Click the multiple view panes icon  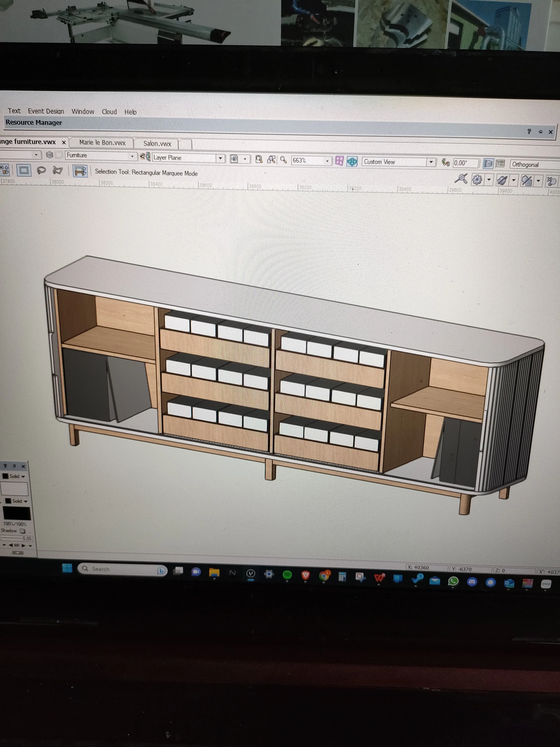(339, 161)
